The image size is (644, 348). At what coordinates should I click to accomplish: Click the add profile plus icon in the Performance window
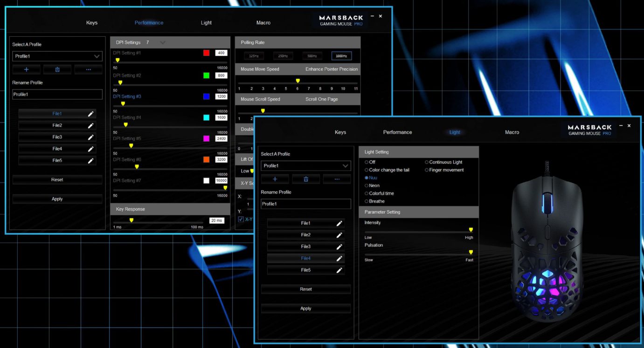click(26, 69)
